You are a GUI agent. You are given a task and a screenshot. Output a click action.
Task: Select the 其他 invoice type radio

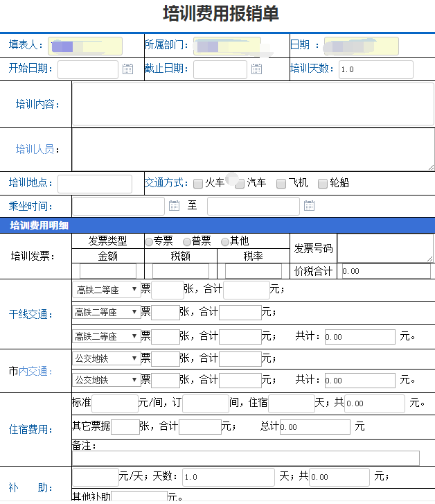point(225,242)
